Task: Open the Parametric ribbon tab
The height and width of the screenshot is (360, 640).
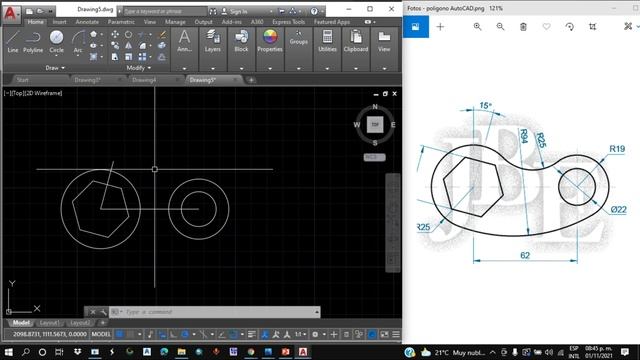Action: click(x=121, y=22)
